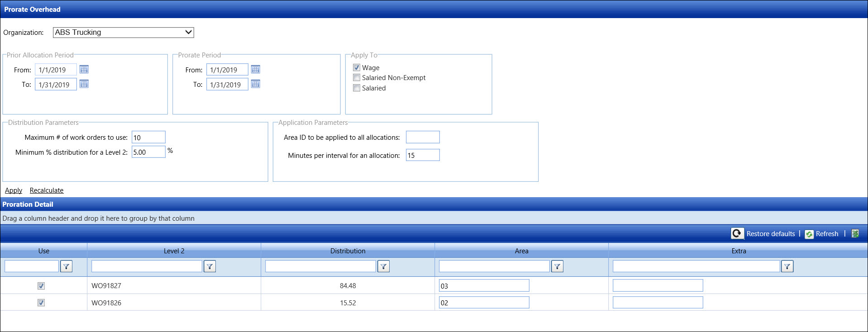The width and height of the screenshot is (868, 332).
Task: Open calendar for Prior Allocation From date
Action: point(84,69)
